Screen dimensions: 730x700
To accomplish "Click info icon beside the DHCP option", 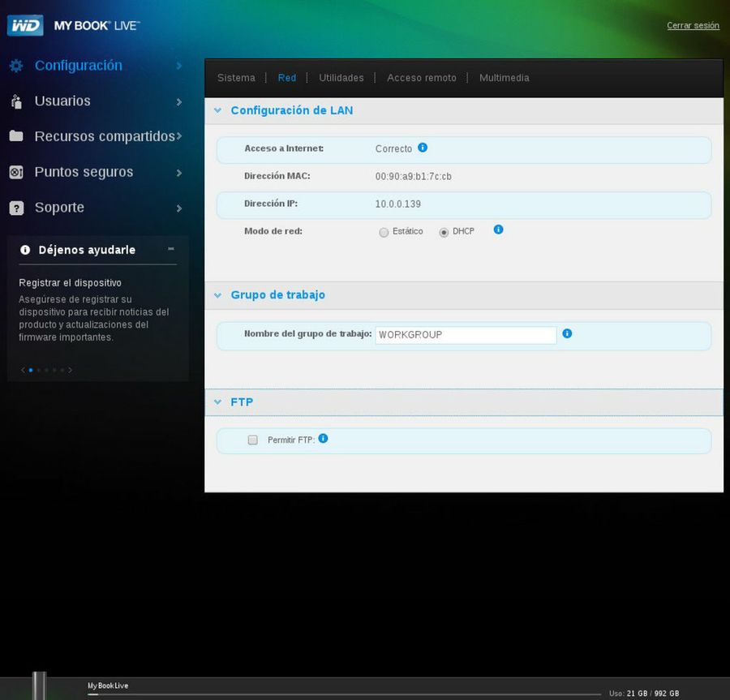I will tap(498, 230).
